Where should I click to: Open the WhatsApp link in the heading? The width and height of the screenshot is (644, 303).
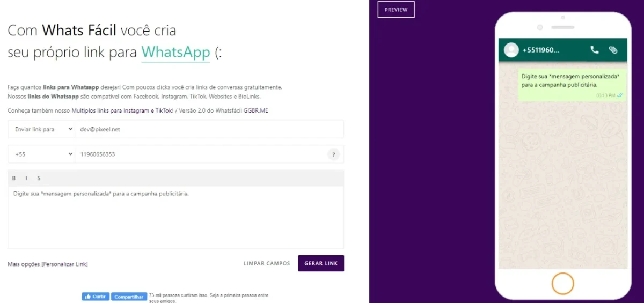[x=175, y=53]
